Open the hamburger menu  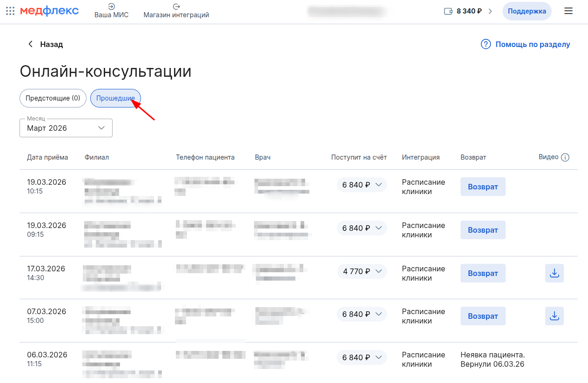(568, 11)
